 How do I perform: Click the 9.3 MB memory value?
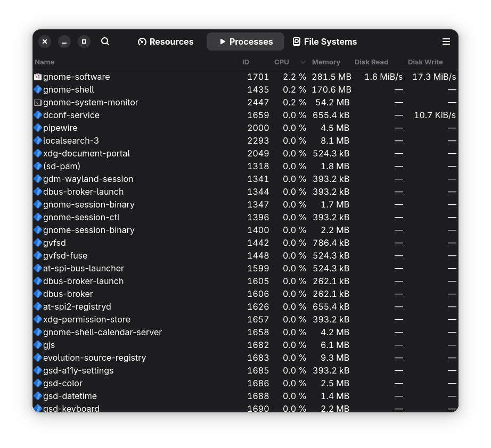[x=335, y=358]
